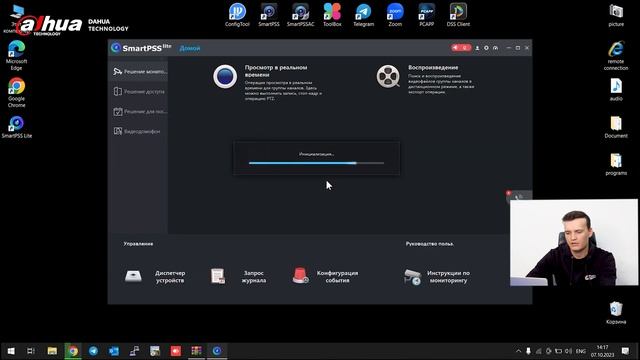Screen dimensions: 640x360
Task: Open Device Manager (Диспетчер устройств) icon
Action: click(x=133, y=276)
